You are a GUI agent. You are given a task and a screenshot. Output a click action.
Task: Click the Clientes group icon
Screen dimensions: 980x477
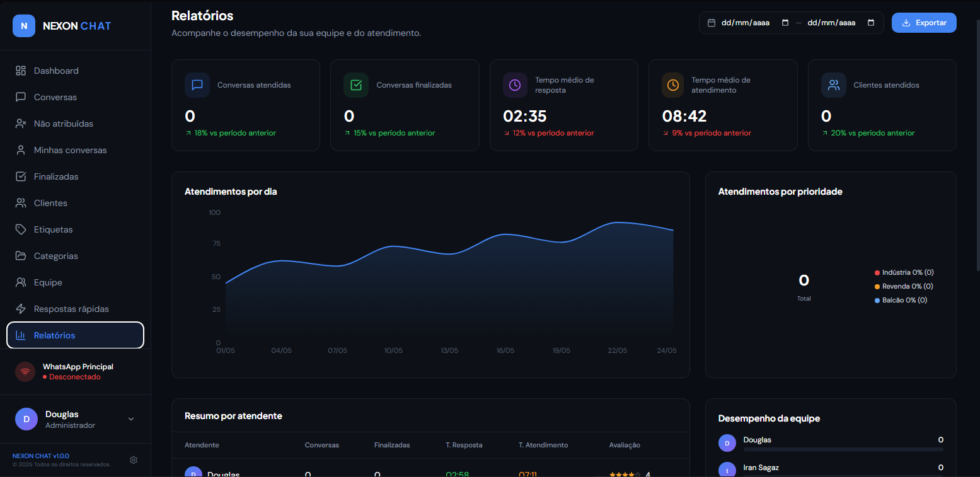21,203
